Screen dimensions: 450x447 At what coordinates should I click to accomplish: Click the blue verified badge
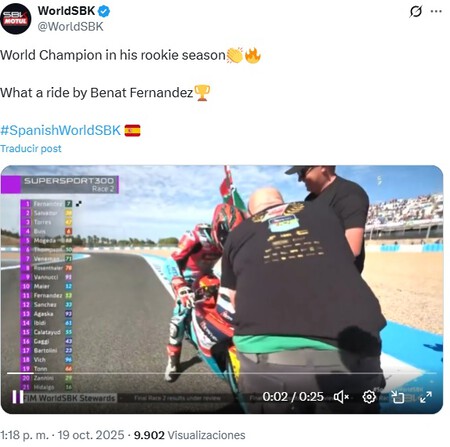[x=104, y=11]
